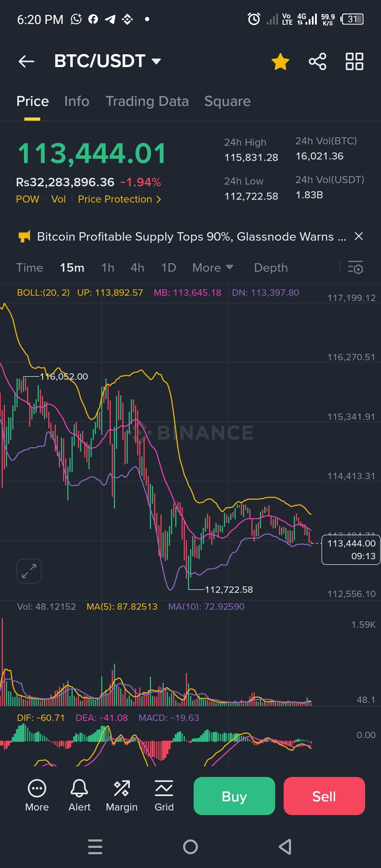This screenshot has width=381, height=868.
Task: Dismiss the news banner with X
Action: [x=358, y=236]
